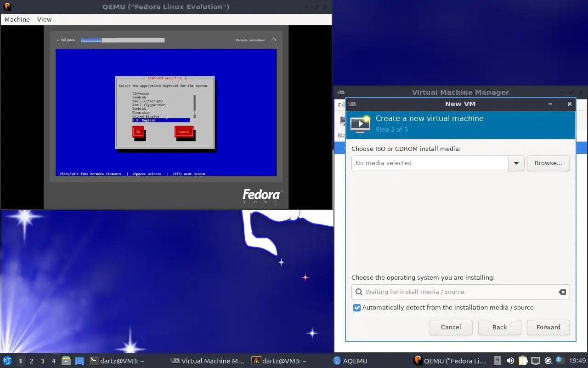
Task: Click the QEMU window title bar icon
Action: click(7, 7)
